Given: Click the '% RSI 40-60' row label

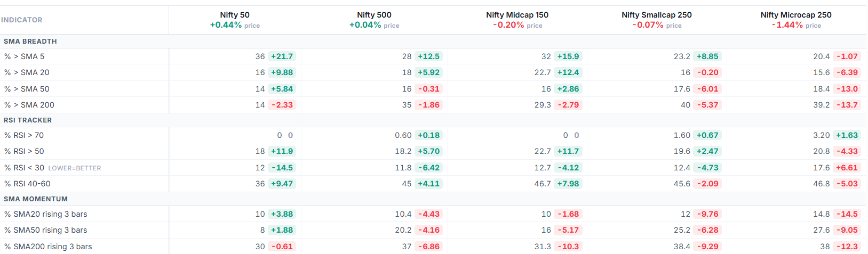Looking at the screenshot, I should (x=27, y=184).
